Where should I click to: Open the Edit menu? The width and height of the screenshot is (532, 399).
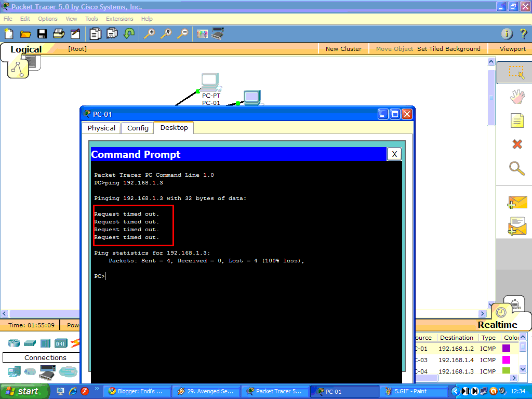(x=25, y=19)
